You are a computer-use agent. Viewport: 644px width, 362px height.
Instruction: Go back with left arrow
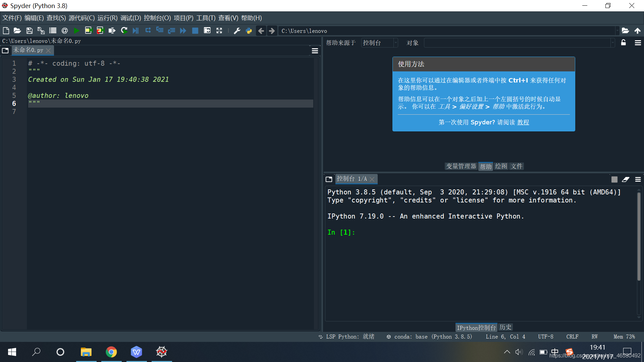[x=261, y=31]
